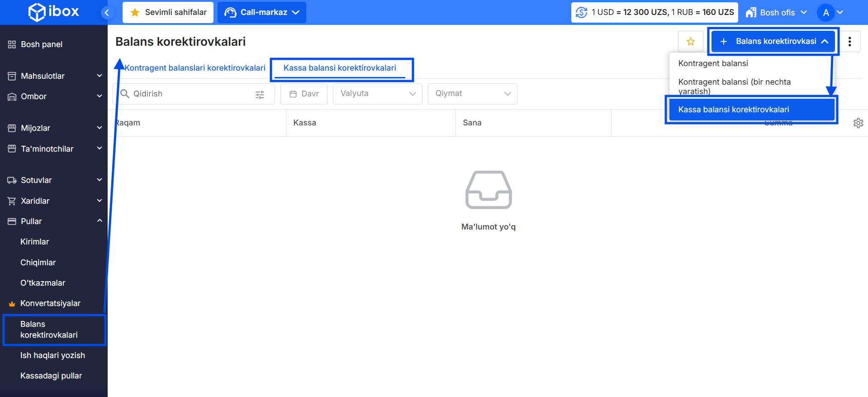
Task: Add page to favorites with star icon
Action: point(690,42)
